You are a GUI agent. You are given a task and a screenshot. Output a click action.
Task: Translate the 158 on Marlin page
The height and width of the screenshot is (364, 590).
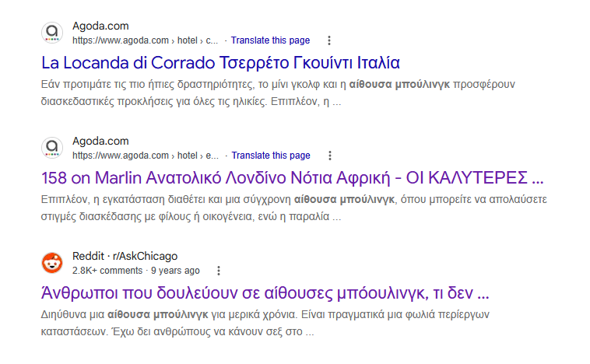(x=271, y=156)
